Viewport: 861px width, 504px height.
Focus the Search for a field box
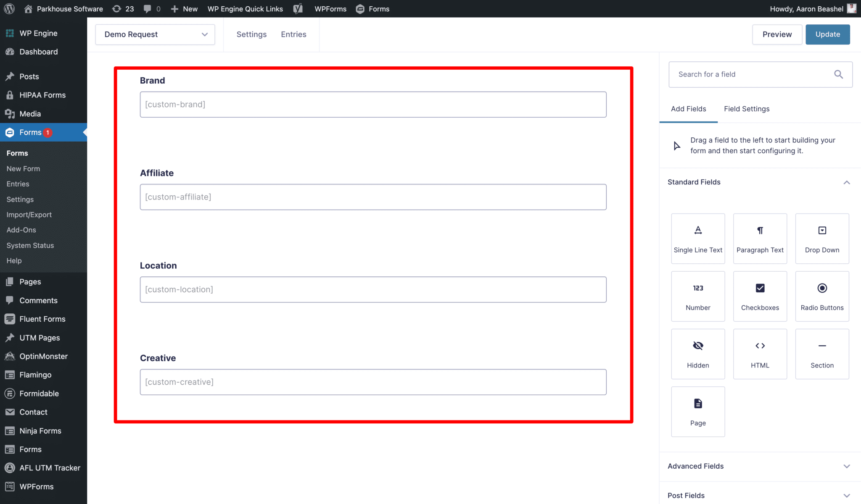point(760,74)
